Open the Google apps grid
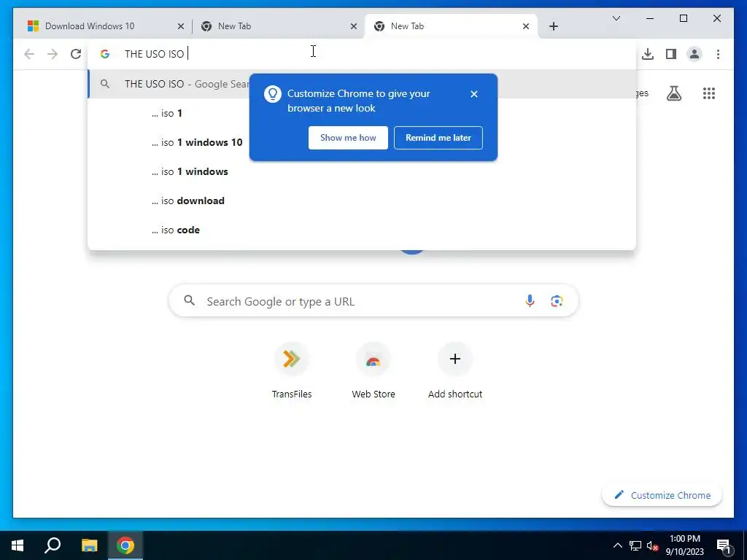747x560 pixels. pyautogui.click(x=709, y=93)
